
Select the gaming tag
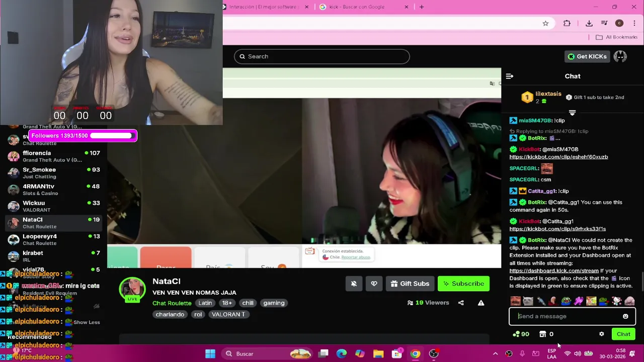tap(274, 303)
